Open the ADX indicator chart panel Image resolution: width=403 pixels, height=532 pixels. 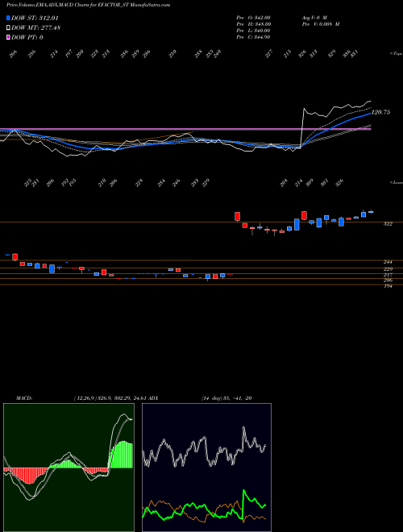pos(206,468)
